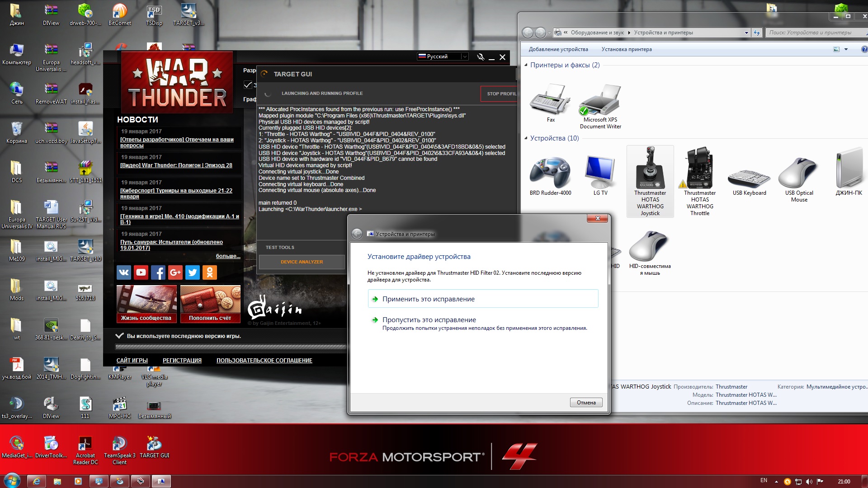Open Windows Start button

pos(12,481)
